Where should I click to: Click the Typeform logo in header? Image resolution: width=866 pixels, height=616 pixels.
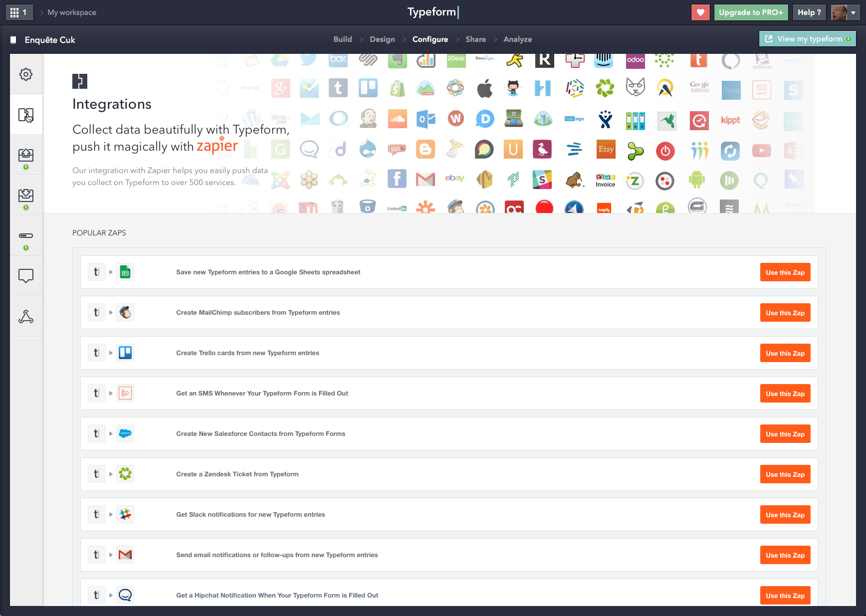[x=433, y=12]
